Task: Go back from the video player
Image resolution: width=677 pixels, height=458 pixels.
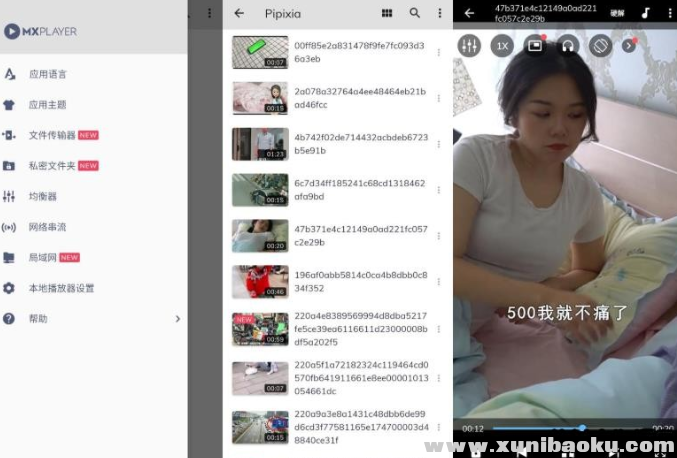Action: [469, 13]
